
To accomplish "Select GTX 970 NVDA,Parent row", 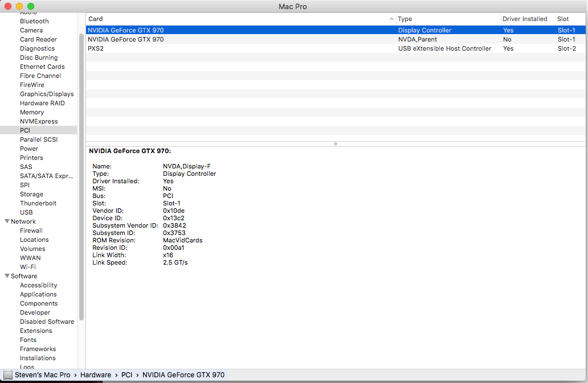I will pyautogui.click(x=336, y=39).
